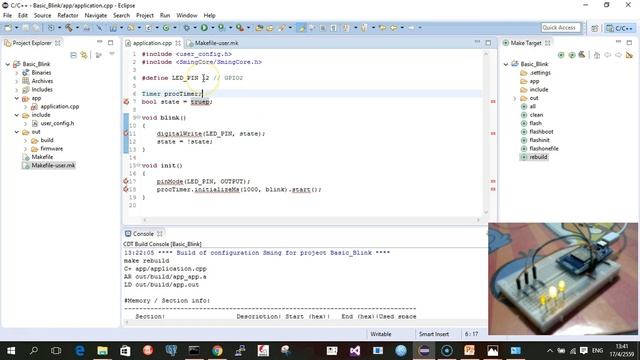The image size is (640, 360).
Task: Click the error marker on line 17
Action: tap(126, 181)
